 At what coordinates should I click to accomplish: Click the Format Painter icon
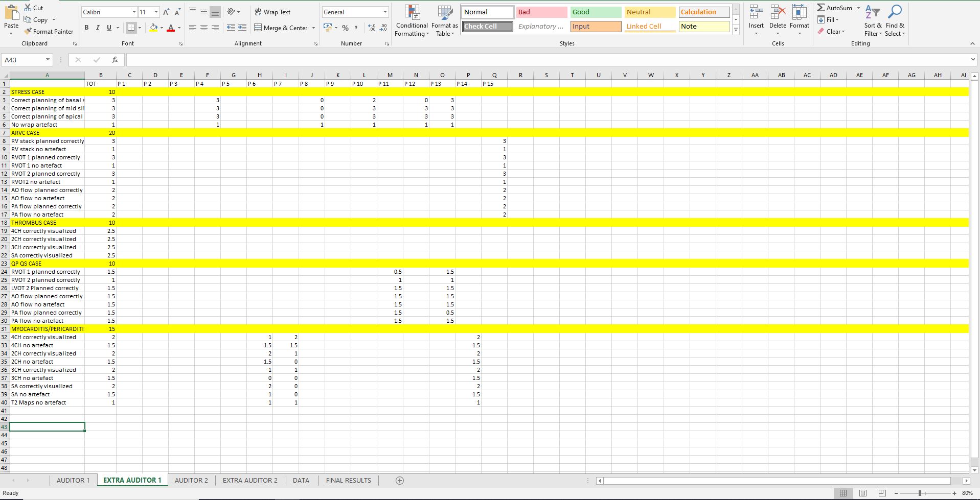(x=28, y=32)
